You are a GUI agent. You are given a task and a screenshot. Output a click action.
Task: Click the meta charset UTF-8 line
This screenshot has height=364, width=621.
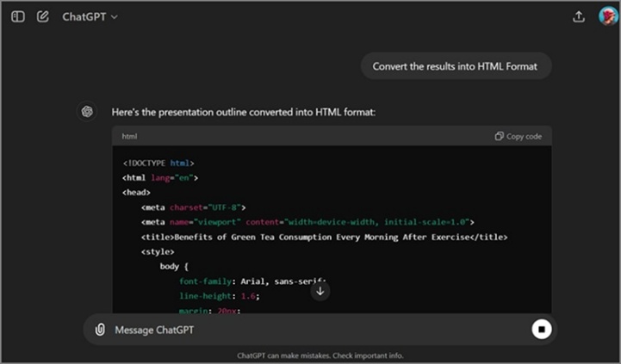pyautogui.click(x=194, y=207)
